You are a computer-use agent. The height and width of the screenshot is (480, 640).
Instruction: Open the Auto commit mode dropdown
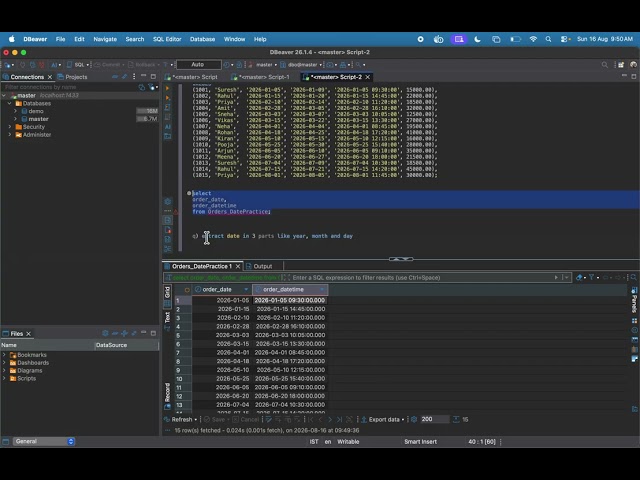coord(199,65)
